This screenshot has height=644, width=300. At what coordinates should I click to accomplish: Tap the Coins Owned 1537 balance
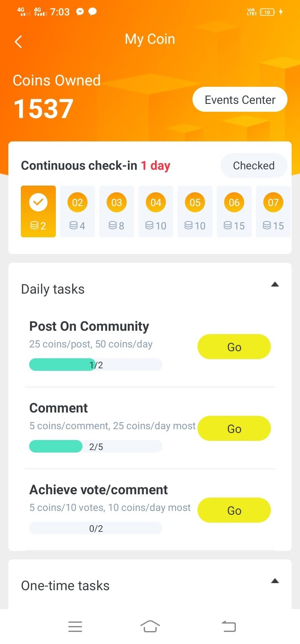(44, 108)
